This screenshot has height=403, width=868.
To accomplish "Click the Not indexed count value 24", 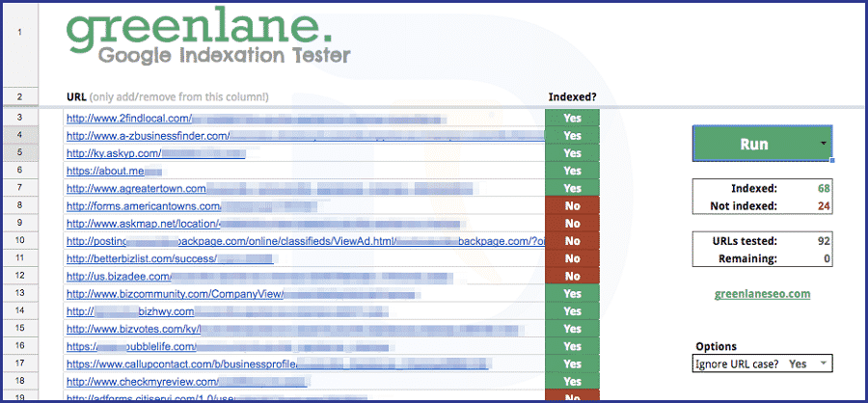I will coord(825,206).
